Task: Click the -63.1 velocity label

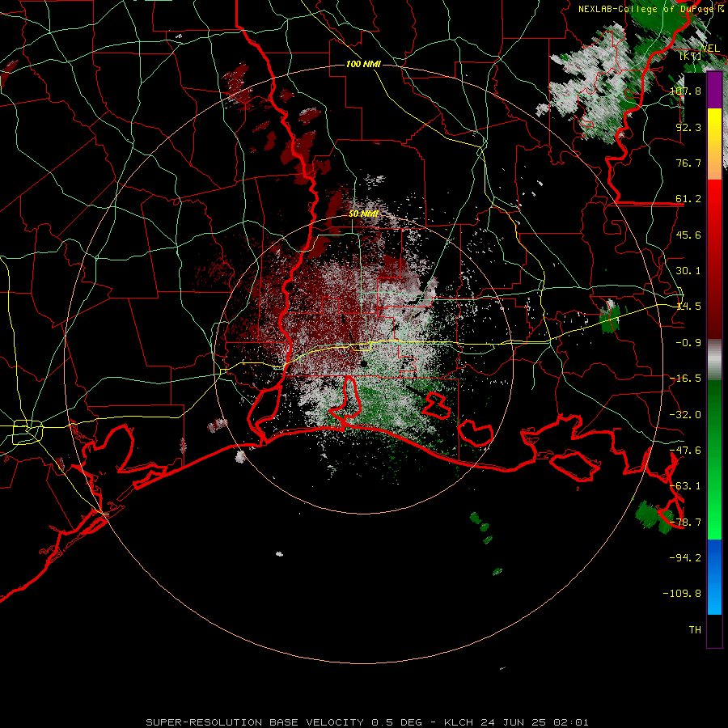Action: [685, 486]
